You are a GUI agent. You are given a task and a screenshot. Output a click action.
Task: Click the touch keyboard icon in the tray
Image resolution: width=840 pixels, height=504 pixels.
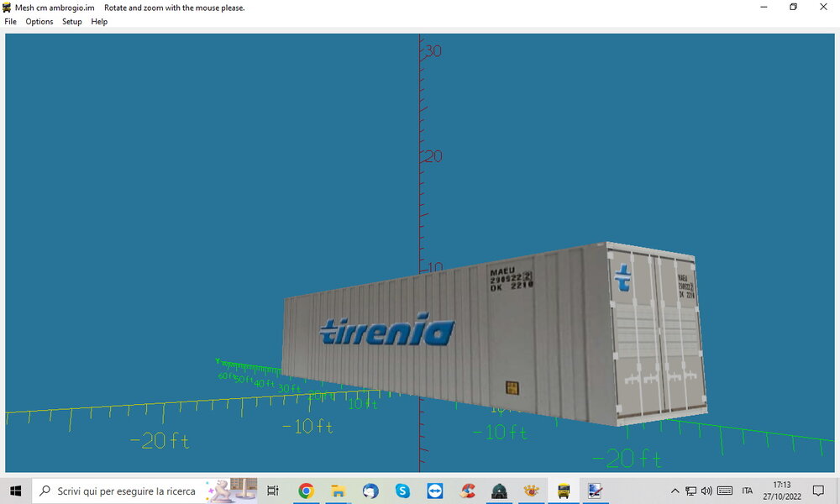pos(725,491)
